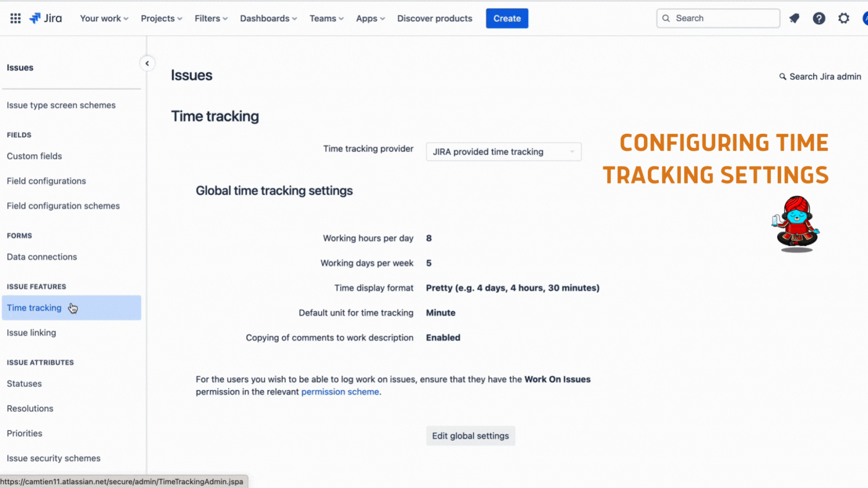Expand the Projects menu
868x488 pixels.
(x=161, y=18)
